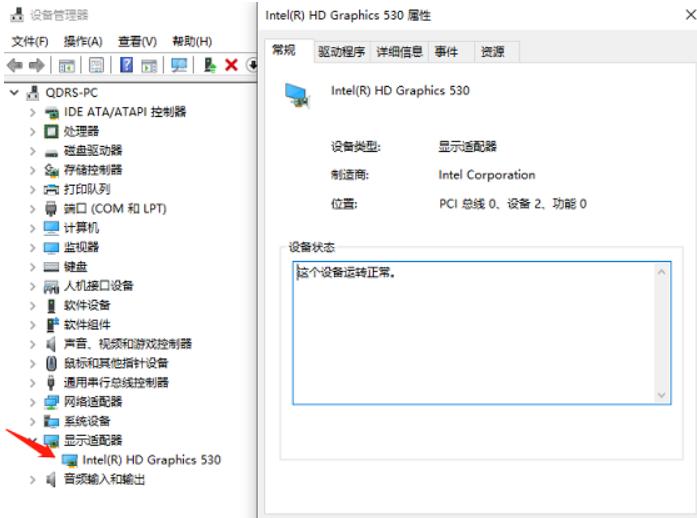Click the Update driver toolbar icon
The height and width of the screenshot is (518, 697).
point(210,65)
